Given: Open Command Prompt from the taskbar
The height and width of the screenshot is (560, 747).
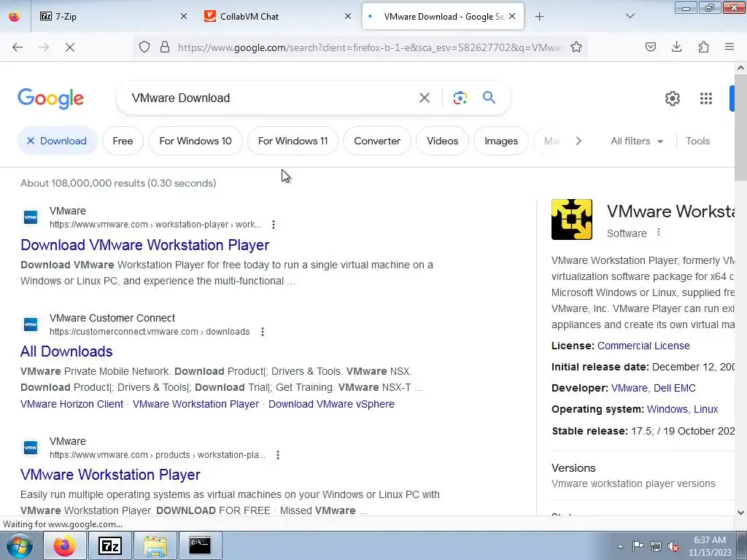Looking at the screenshot, I should (200, 545).
